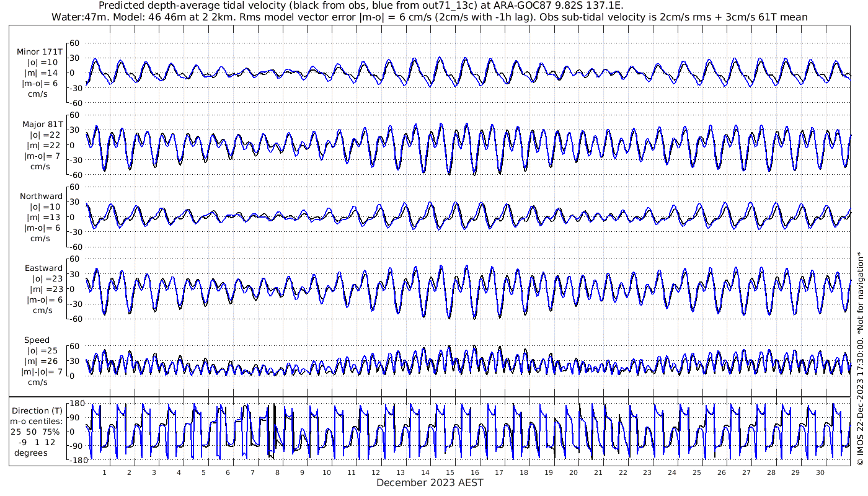Click '|o| =25' in Speed panel
Screen dimensions: 868x496
42,351
